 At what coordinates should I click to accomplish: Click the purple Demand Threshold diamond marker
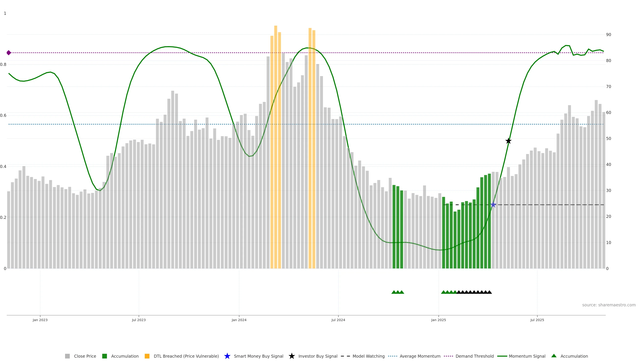point(9,53)
